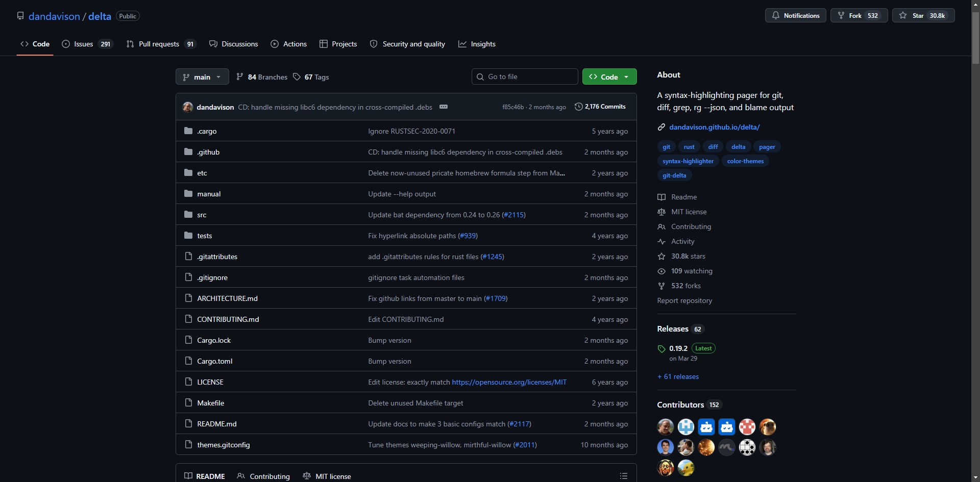Click the .gitattributes file icon

click(x=188, y=256)
